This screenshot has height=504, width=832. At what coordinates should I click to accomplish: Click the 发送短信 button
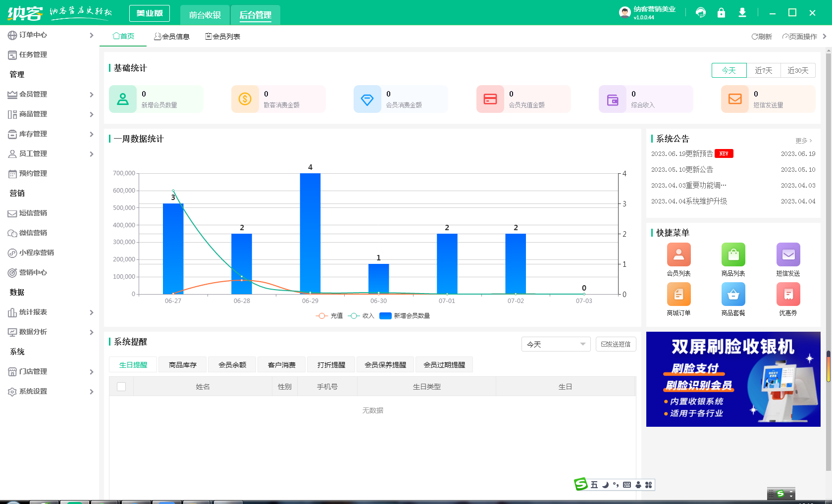pyautogui.click(x=616, y=344)
